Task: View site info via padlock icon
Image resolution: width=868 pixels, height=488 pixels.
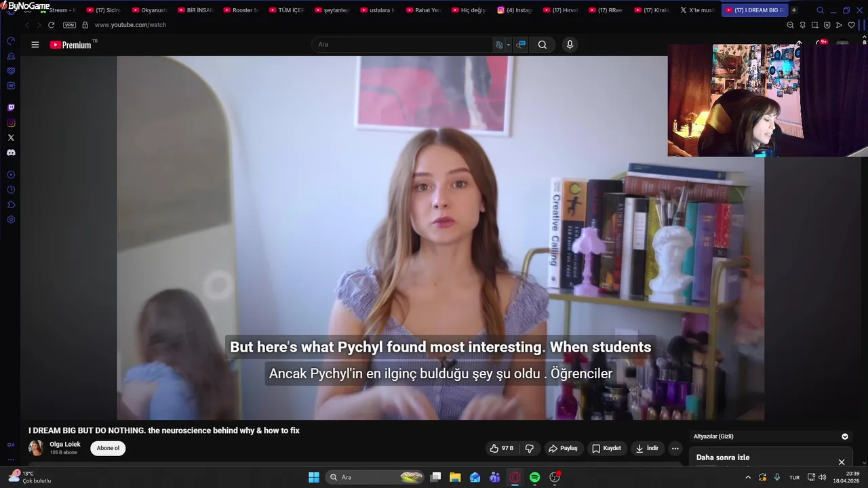Action: pos(85,25)
